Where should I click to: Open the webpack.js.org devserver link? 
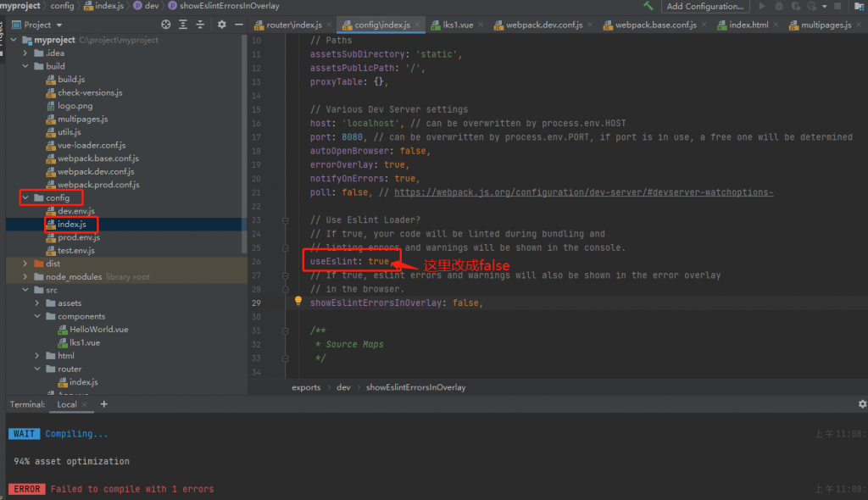tap(583, 192)
